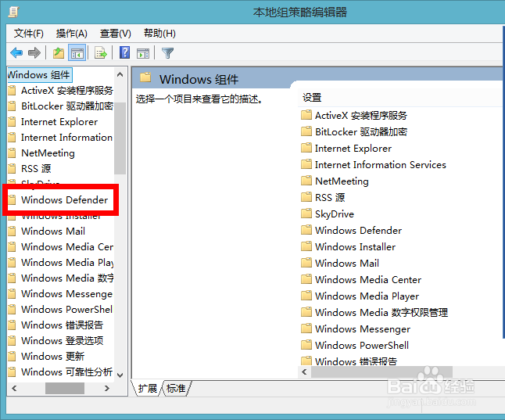Switch to the 扩展 tab

148,389
